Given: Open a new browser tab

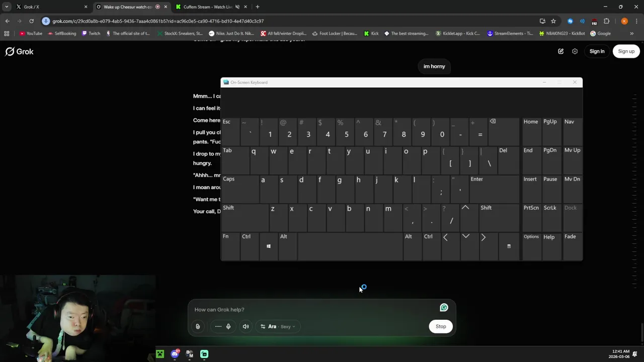Looking at the screenshot, I should click(257, 7).
